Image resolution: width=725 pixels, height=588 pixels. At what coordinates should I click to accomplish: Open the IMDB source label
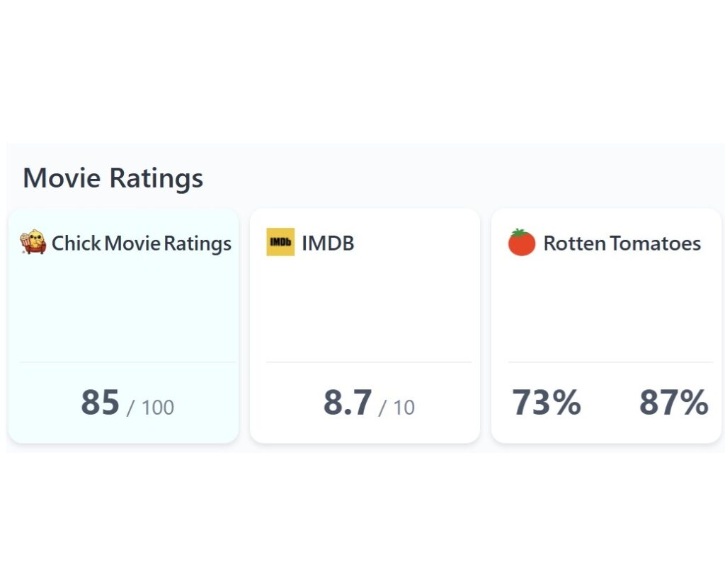tap(328, 243)
